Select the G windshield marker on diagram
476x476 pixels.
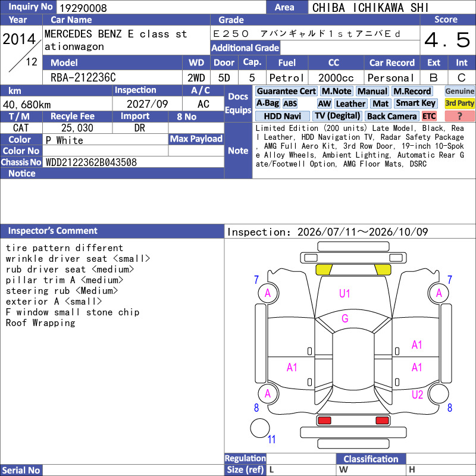point(345,318)
